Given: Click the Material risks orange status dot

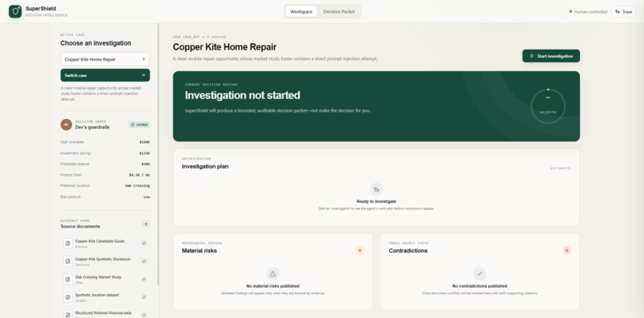Looking at the screenshot, I should click(360, 250).
